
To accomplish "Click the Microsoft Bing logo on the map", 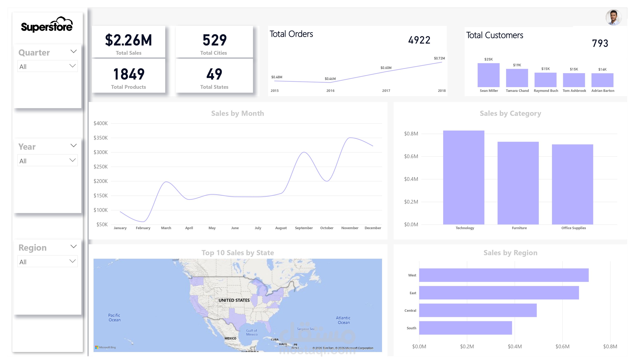I will 106,347.
